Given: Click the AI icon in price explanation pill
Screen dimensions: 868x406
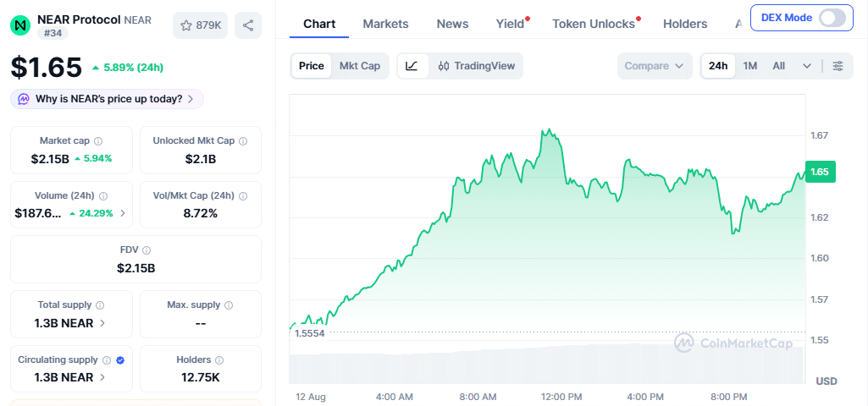Looking at the screenshot, I should [x=24, y=99].
